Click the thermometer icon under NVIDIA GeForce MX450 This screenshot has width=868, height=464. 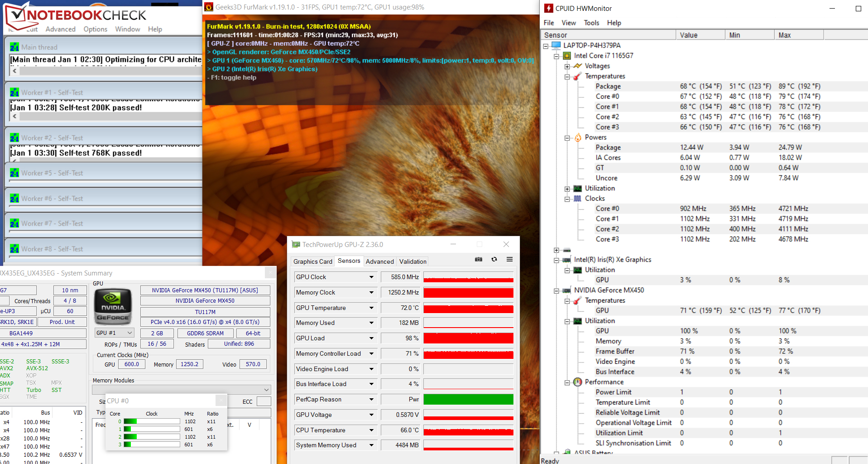(577, 300)
